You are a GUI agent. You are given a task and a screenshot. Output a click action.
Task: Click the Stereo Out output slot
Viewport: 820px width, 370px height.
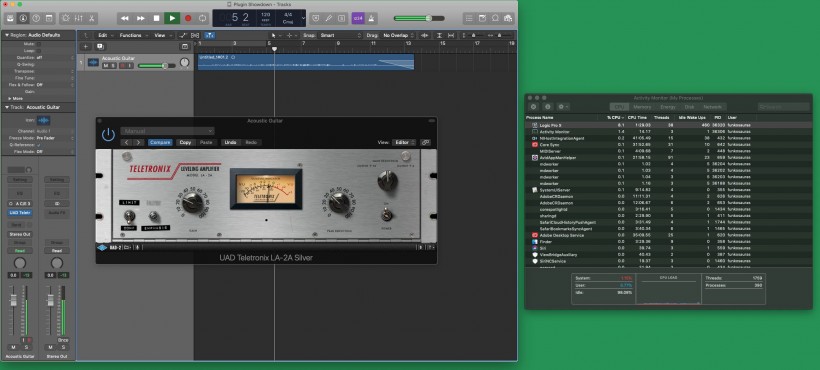coord(19,234)
